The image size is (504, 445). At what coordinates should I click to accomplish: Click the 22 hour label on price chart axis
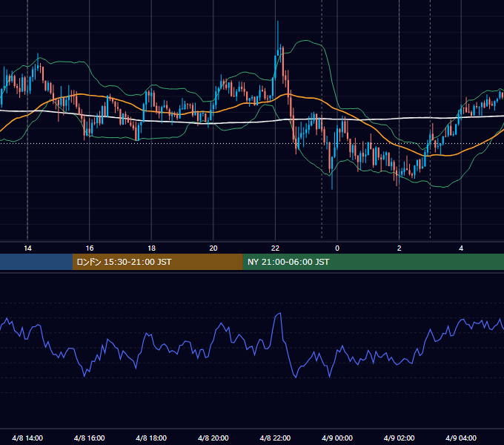275,248
